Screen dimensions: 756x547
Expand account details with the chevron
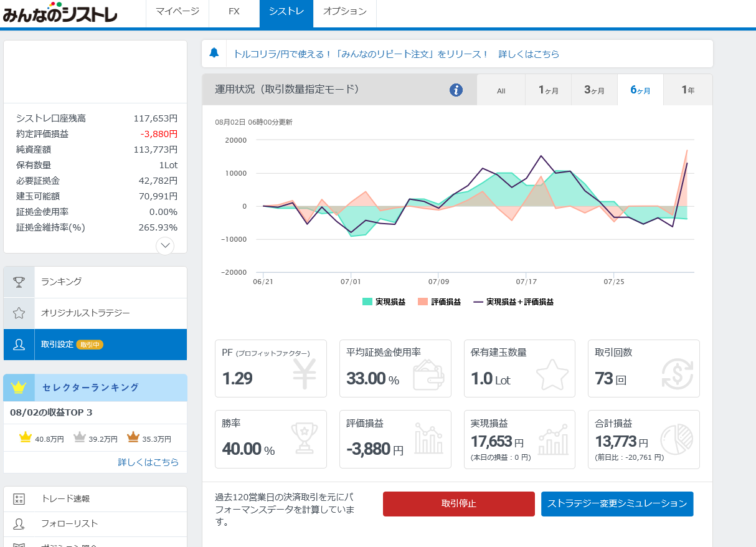(165, 245)
